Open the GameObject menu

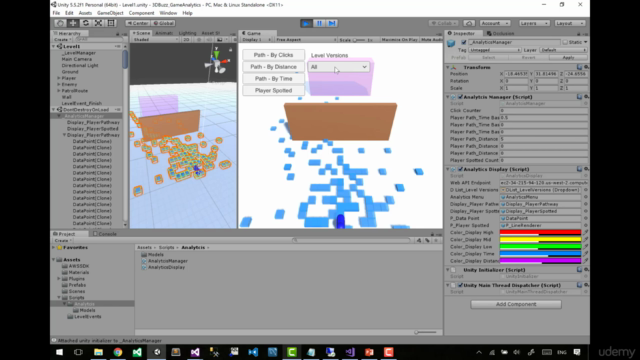(x=110, y=13)
